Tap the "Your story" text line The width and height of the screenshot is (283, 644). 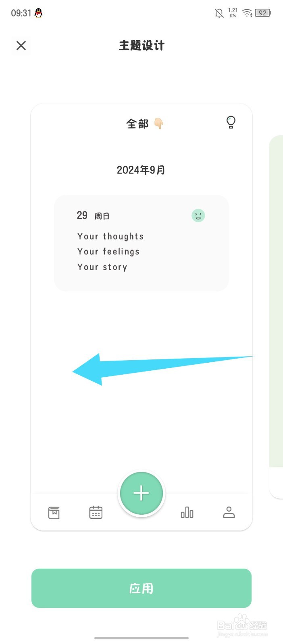102,267
